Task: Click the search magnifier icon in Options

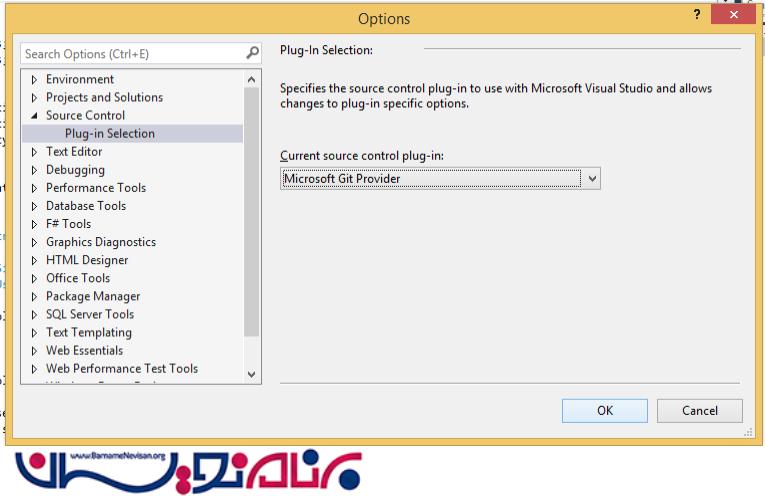Action: [252, 53]
